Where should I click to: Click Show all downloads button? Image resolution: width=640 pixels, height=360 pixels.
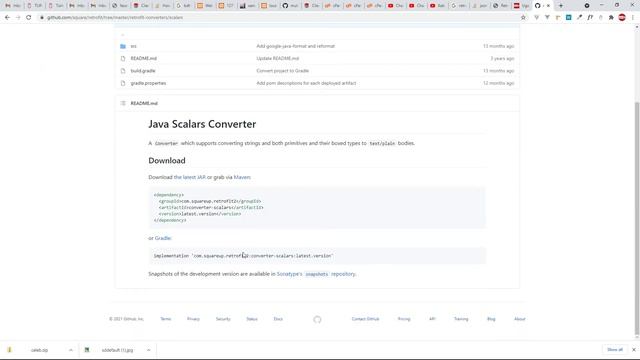pyautogui.click(x=615, y=350)
